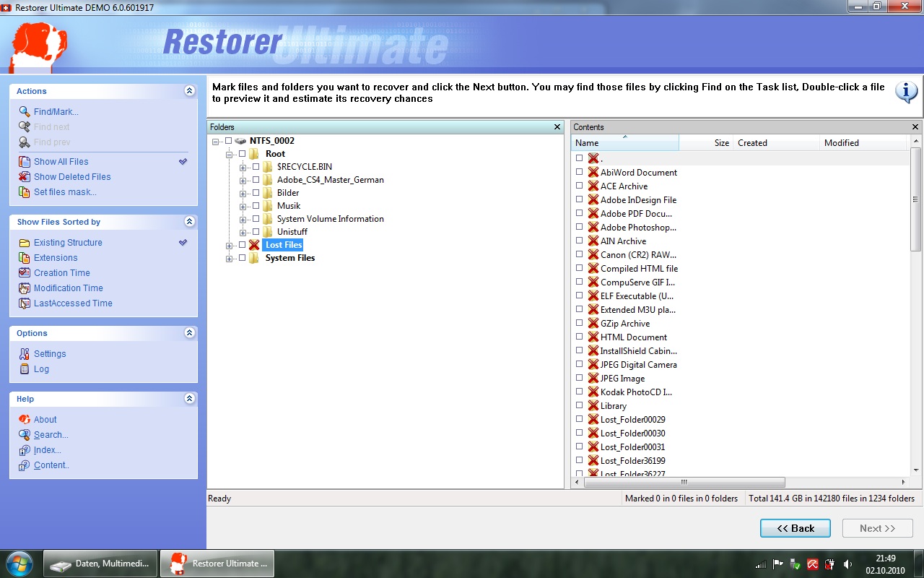Screen dimensions: 924x578
Task: Check the NTFS_0002 checkbox
Action: tap(229, 141)
